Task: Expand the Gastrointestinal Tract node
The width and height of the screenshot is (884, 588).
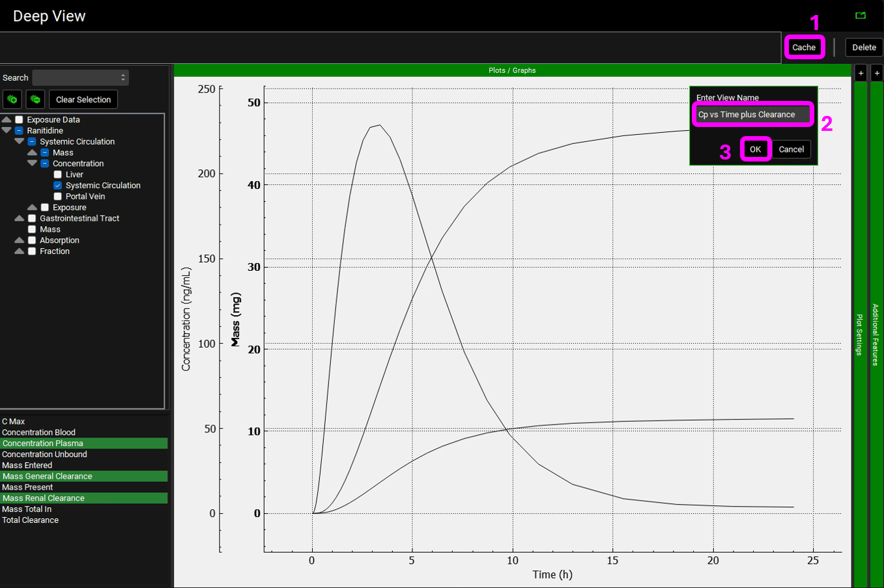Action: [20, 218]
